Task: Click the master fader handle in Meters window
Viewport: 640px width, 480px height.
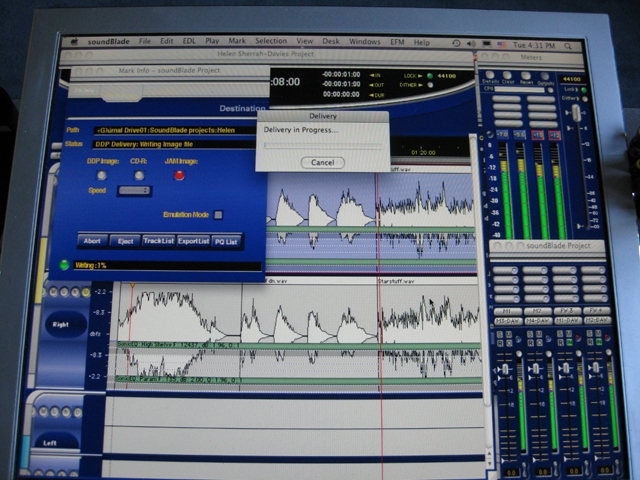Action: pos(576,113)
